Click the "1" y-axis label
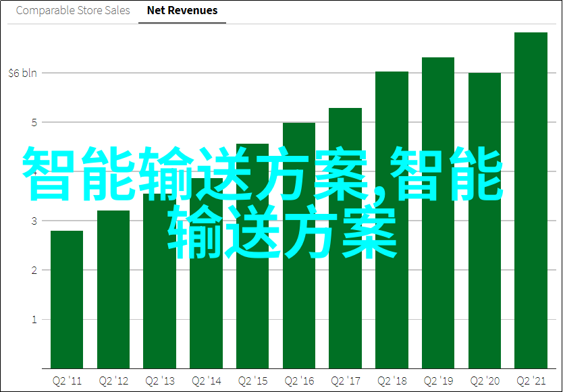 pos(34,320)
